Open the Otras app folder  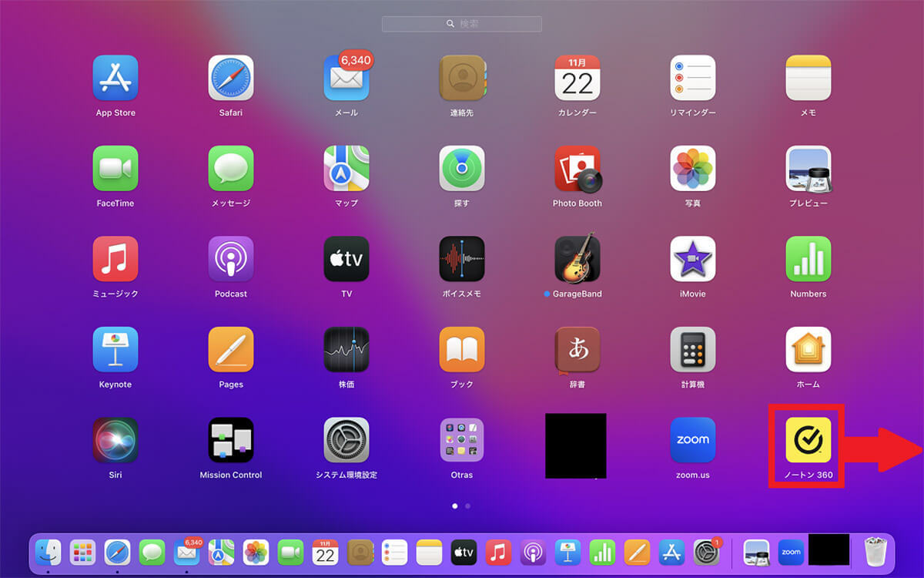tap(462, 440)
